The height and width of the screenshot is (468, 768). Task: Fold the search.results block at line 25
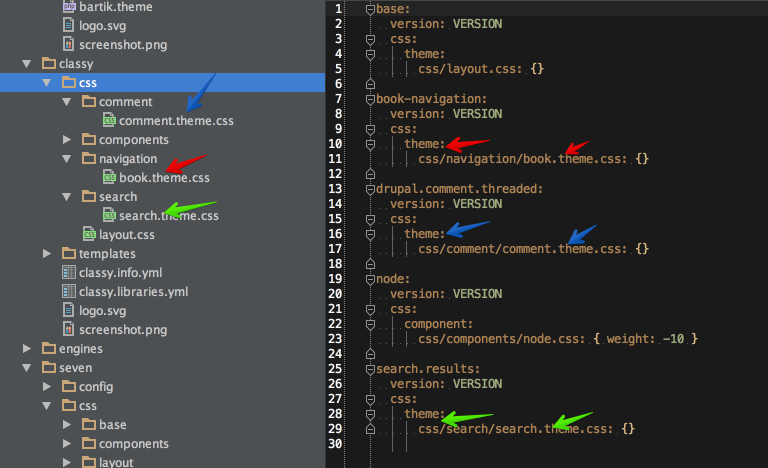370,369
